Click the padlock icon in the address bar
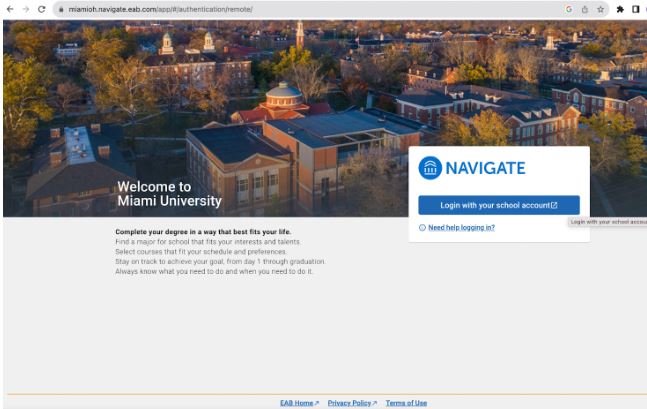Viewport: 647px width, 409px height. [x=61, y=9]
